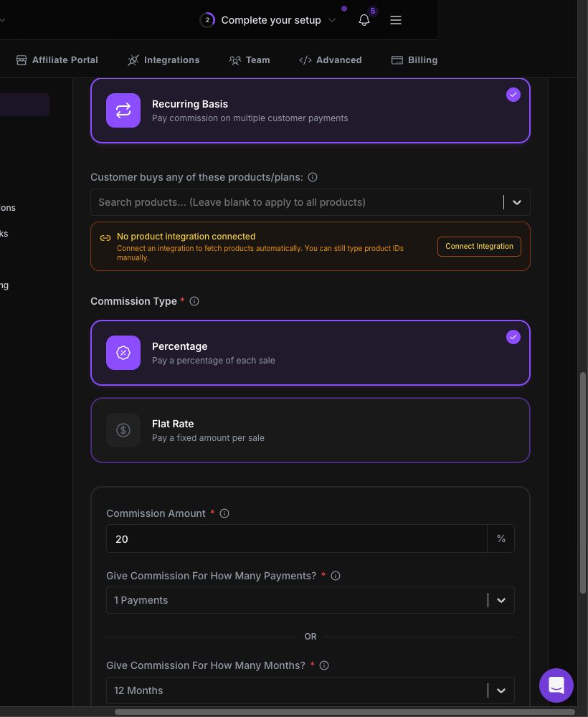Viewport: 588px width, 717px height.
Task: Click the Commission Amount input field
Action: pyautogui.click(x=296, y=538)
